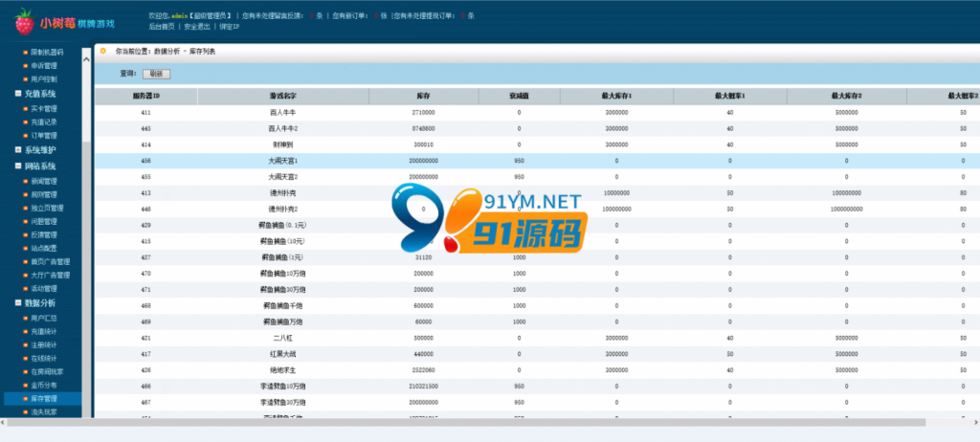Screen dimensions: 980x442
Task: Collapse the 充值系统 menu section
Action: point(18,94)
